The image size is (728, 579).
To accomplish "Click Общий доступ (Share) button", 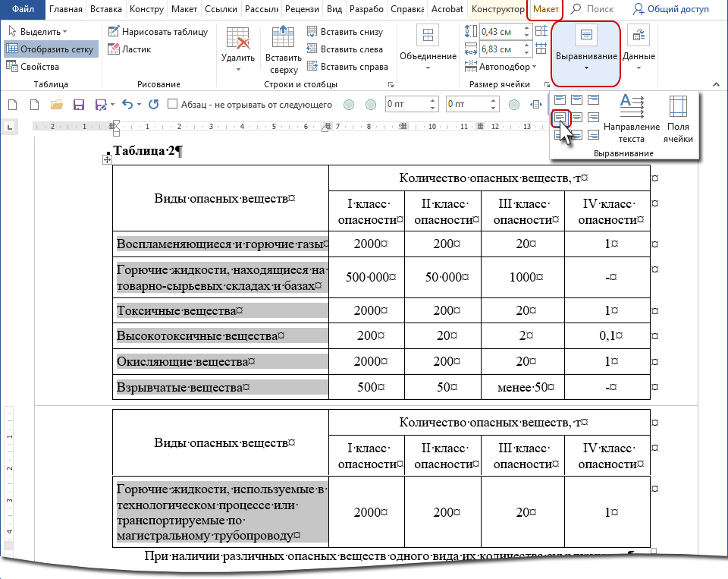I will tap(670, 9).
